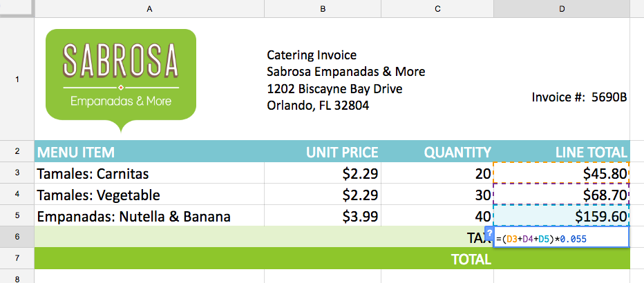Click the row 3 header number
Screen dimensions: 644x283
(17, 173)
